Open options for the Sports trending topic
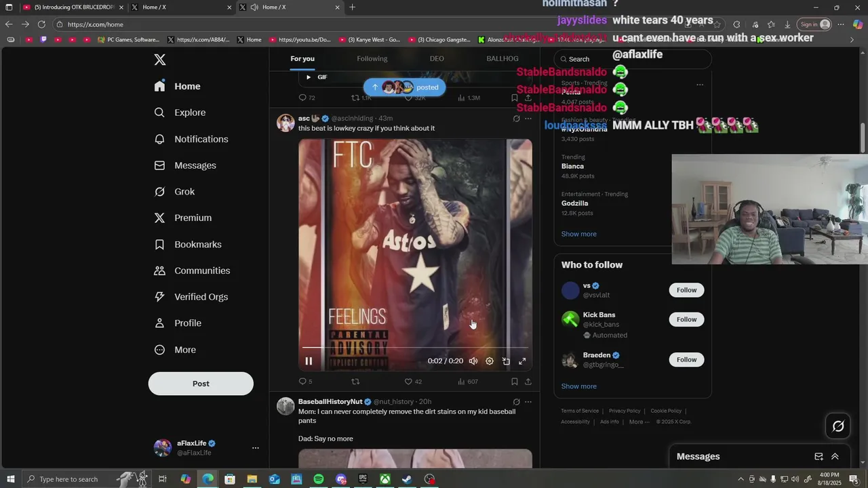The height and width of the screenshot is (488, 868). (700, 85)
